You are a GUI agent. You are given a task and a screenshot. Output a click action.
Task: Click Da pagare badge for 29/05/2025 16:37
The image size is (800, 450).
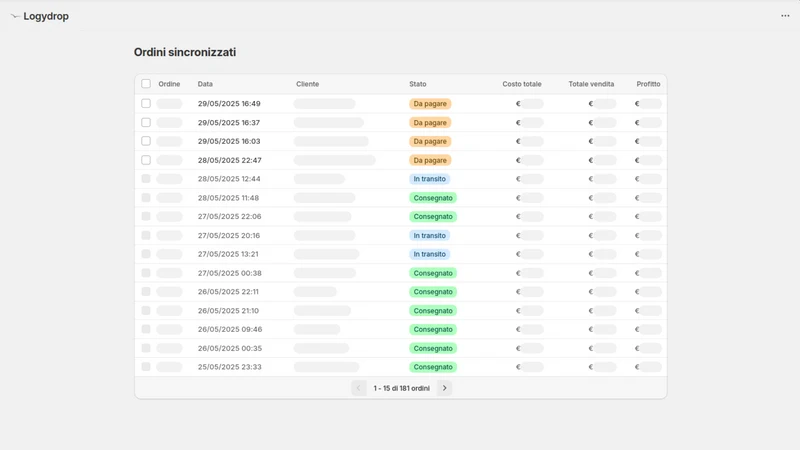430,122
